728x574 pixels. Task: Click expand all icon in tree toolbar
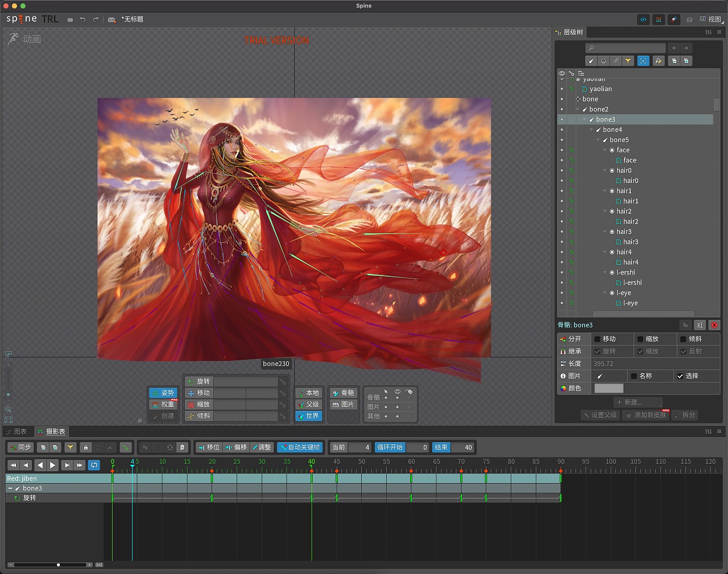(x=686, y=61)
